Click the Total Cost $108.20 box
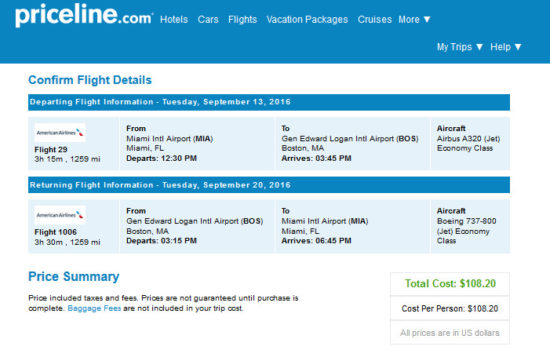The width and height of the screenshot is (550, 361). [x=450, y=283]
